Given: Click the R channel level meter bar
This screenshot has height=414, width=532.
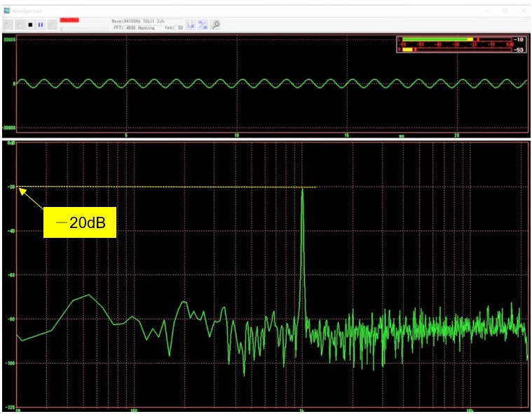Looking at the screenshot, I should [457, 50].
